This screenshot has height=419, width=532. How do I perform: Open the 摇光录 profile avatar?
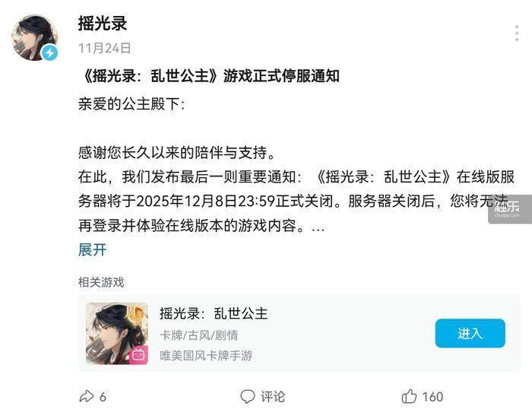[x=35, y=37]
